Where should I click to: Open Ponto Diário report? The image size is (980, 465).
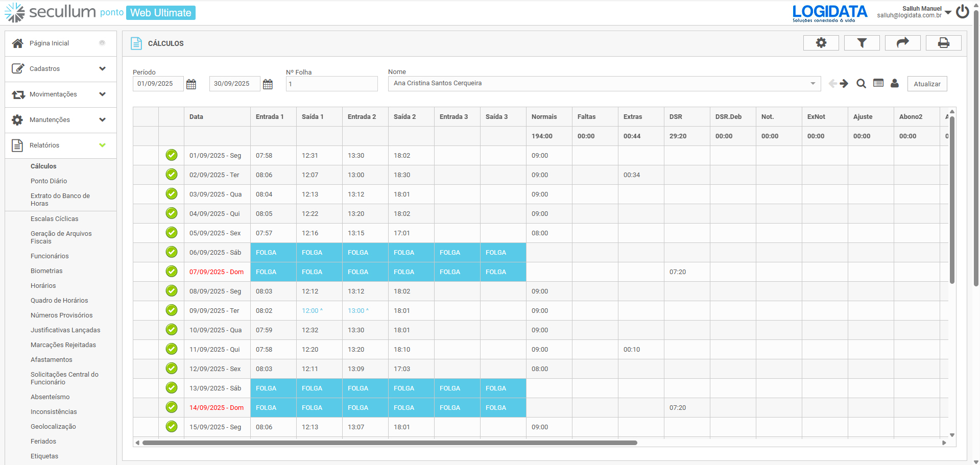[49, 181]
